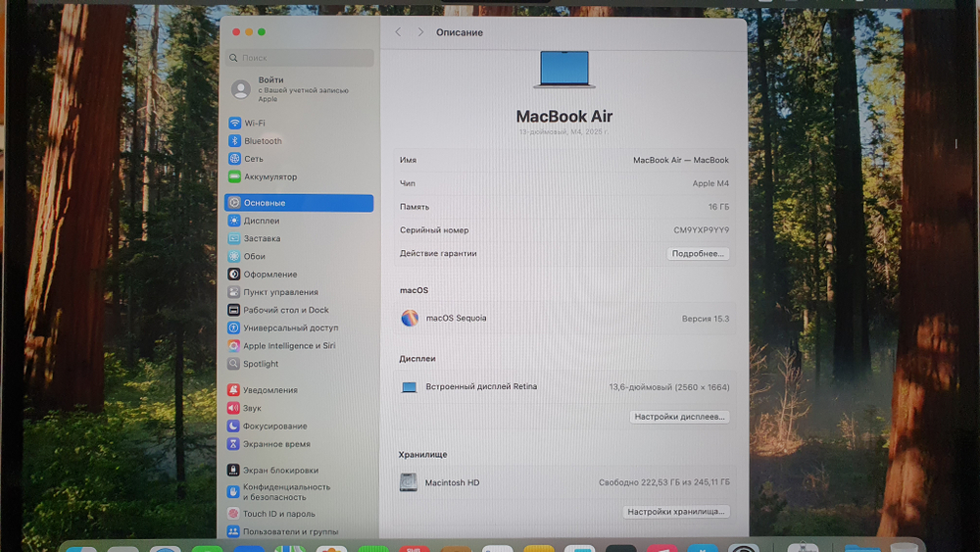
Task: Click the macOS Sequoia logo icon
Action: (410, 319)
